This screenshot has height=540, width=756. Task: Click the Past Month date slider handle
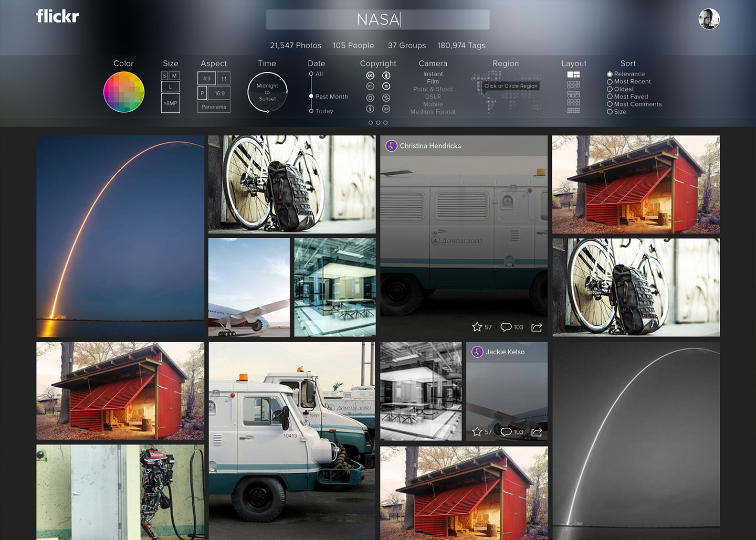click(311, 97)
